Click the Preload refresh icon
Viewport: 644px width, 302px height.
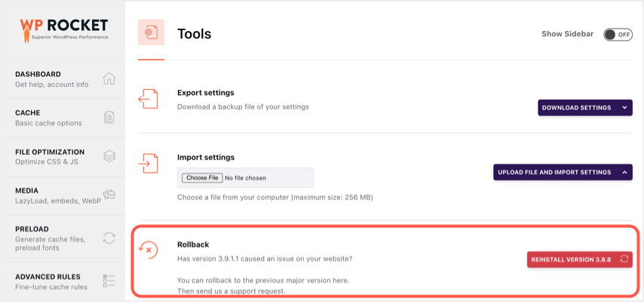click(109, 238)
